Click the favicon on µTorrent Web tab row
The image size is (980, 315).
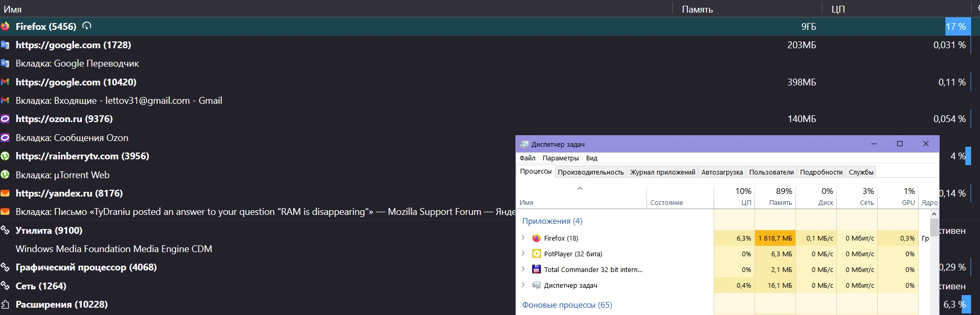click(x=5, y=175)
